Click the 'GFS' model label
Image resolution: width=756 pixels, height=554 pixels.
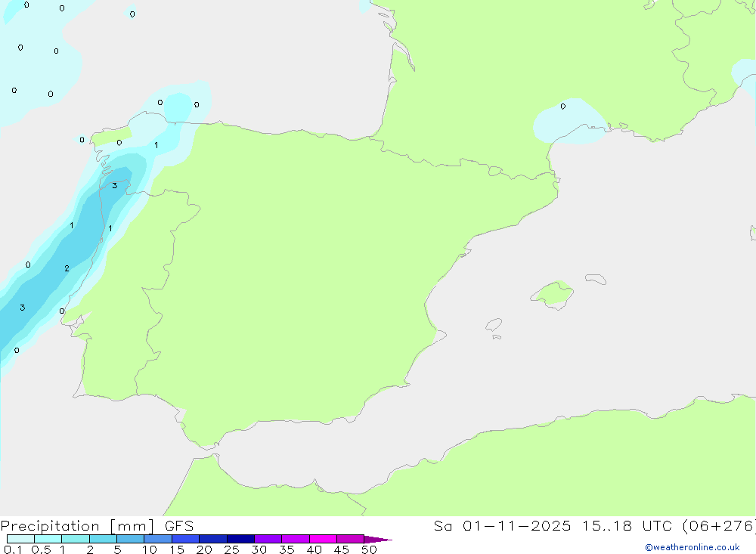click(x=179, y=526)
